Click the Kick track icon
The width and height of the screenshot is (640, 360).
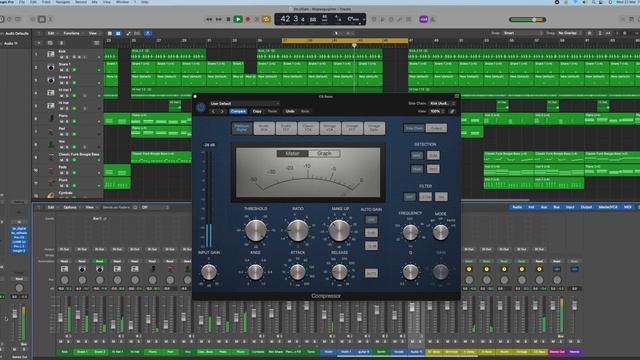tap(51, 54)
